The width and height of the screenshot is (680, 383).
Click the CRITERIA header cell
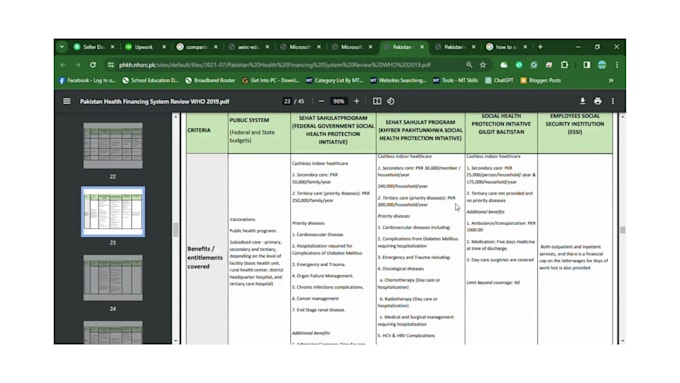coord(207,133)
